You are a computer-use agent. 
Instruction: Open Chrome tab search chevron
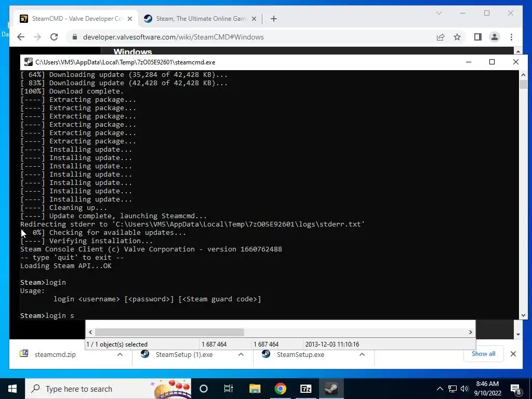(x=438, y=13)
